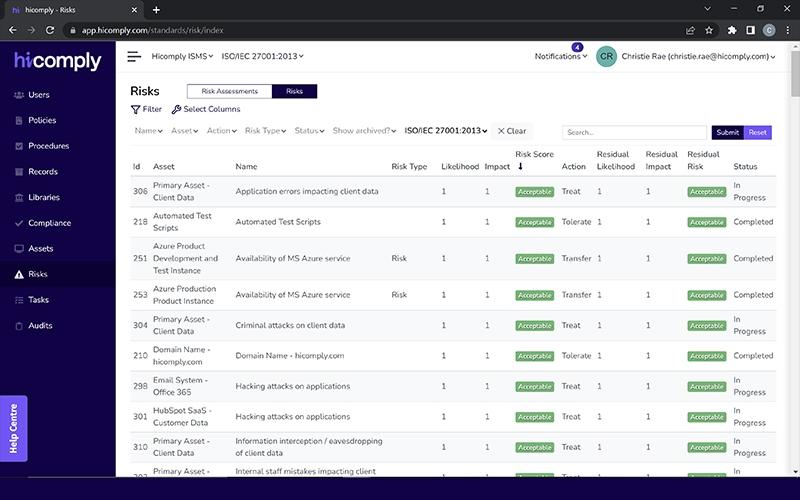Click the Policies document icon

pos(19,120)
